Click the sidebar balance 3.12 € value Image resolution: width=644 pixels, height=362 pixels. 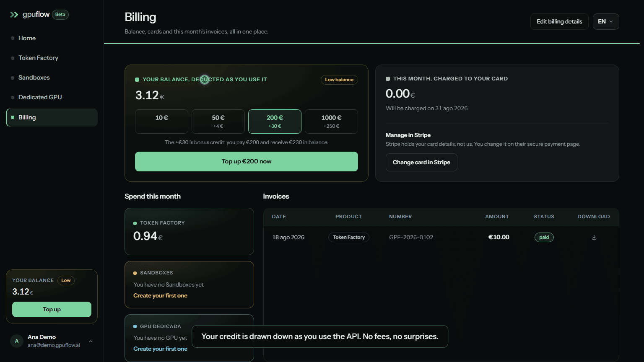pyautogui.click(x=23, y=292)
